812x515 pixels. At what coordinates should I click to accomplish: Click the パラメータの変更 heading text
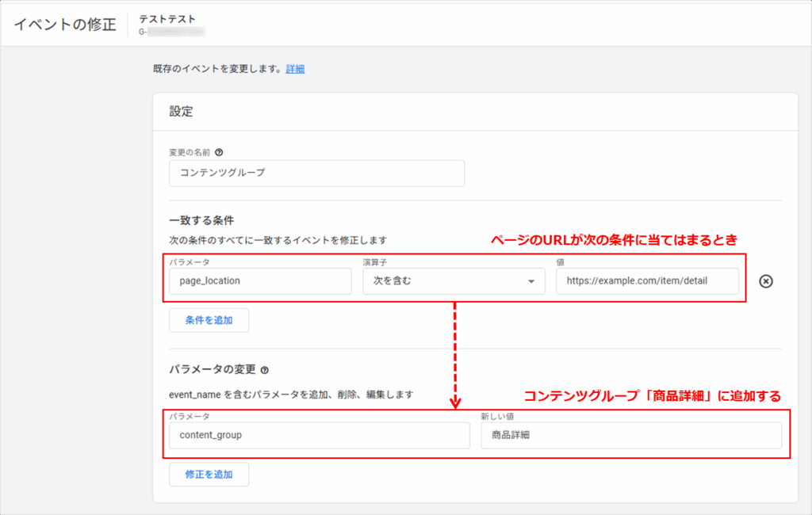click(212, 370)
